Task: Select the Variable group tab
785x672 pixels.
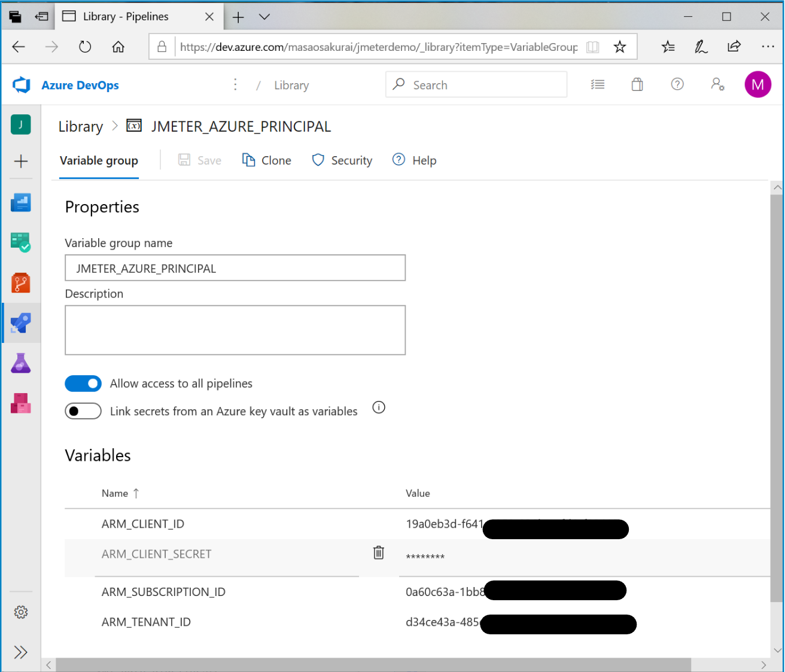Action: 99,161
